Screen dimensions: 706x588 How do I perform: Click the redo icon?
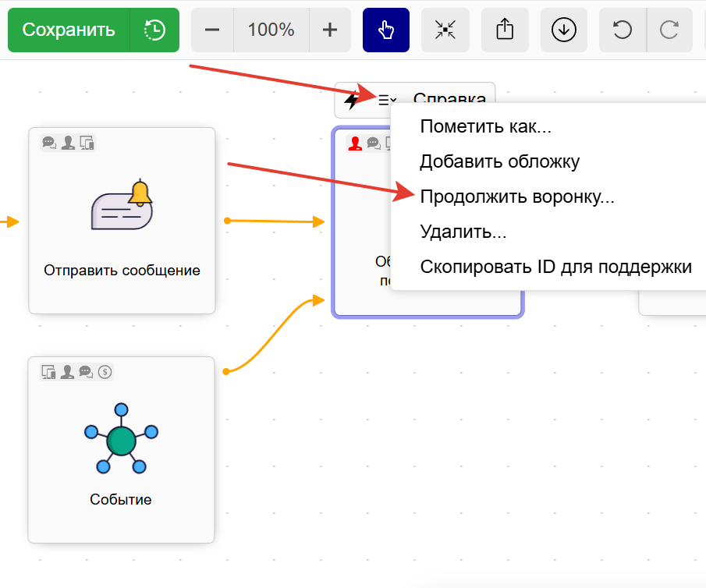(x=669, y=30)
